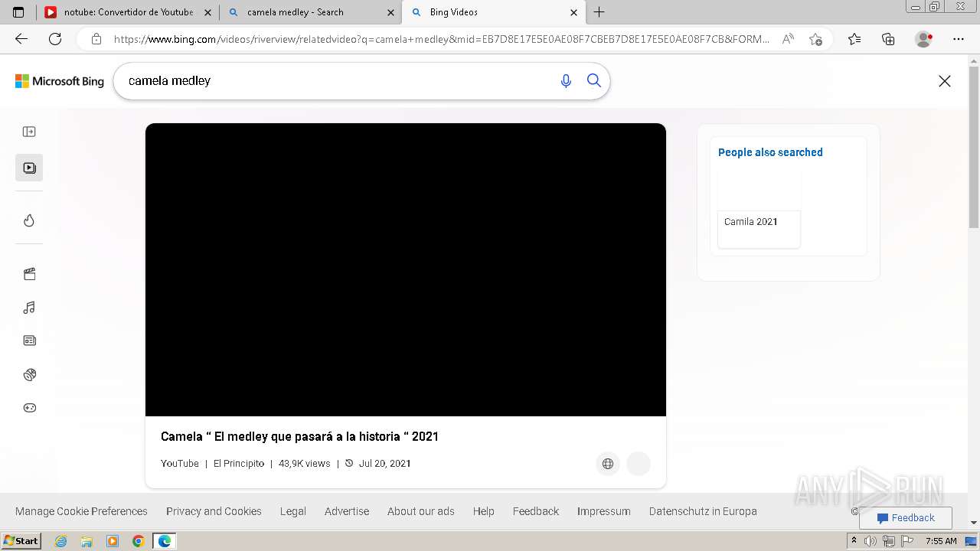Open Manage Cookie Preferences
This screenshot has height=551, width=980.
(x=81, y=511)
